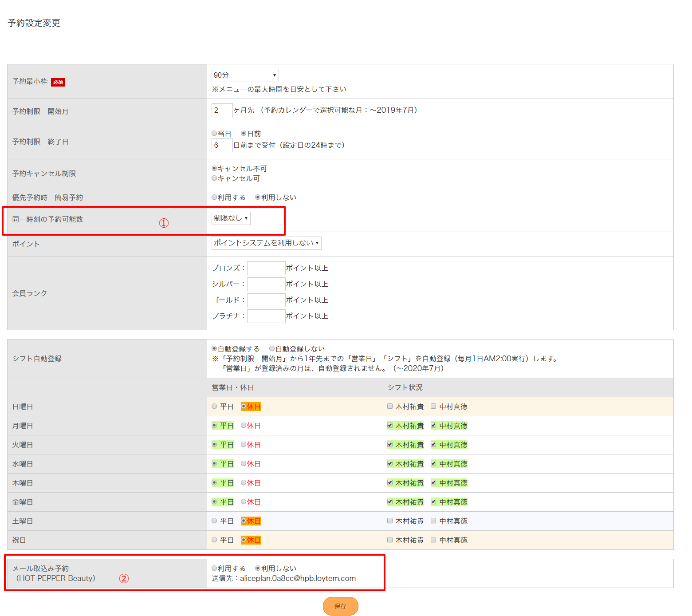Set Monday to 休日
Screen dimensions: 692x616
(x=244, y=426)
